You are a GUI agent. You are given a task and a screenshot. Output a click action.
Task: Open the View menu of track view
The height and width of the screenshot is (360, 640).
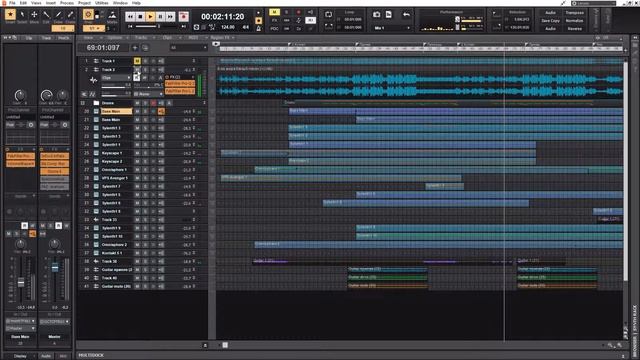(x=90, y=38)
